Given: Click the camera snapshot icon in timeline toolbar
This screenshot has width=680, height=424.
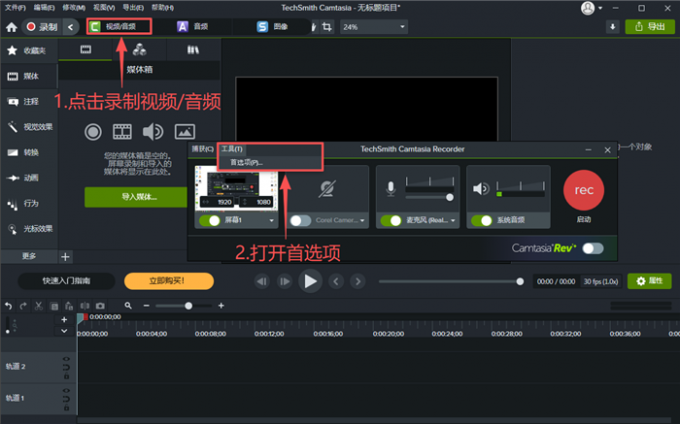Looking at the screenshot, I should click(x=100, y=306).
